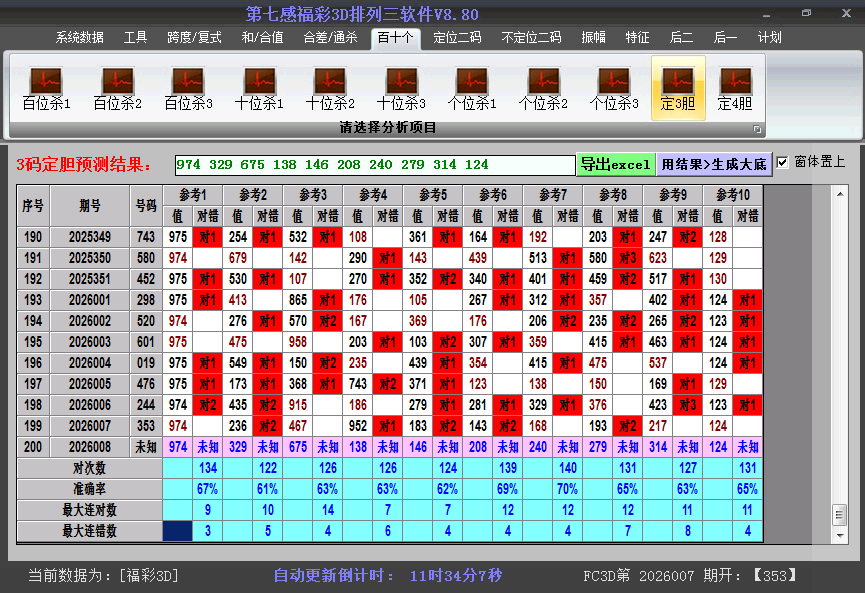Choose the 十位杀3 analysis icon

click(401, 88)
